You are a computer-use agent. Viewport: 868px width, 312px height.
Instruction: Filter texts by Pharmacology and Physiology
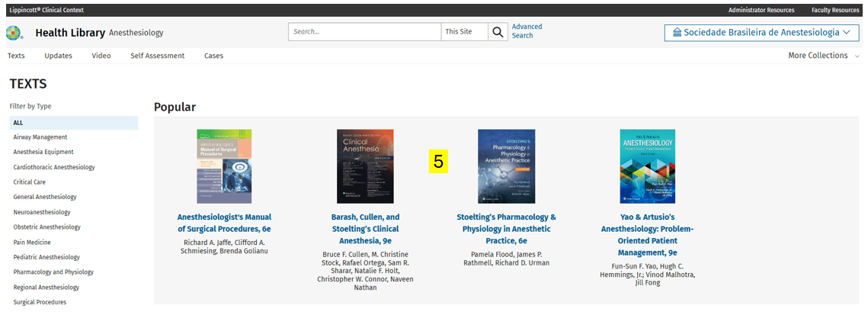[53, 272]
